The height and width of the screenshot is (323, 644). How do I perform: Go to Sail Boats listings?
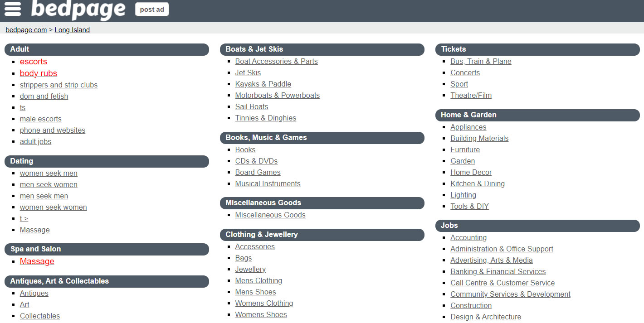[x=251, y=106]
